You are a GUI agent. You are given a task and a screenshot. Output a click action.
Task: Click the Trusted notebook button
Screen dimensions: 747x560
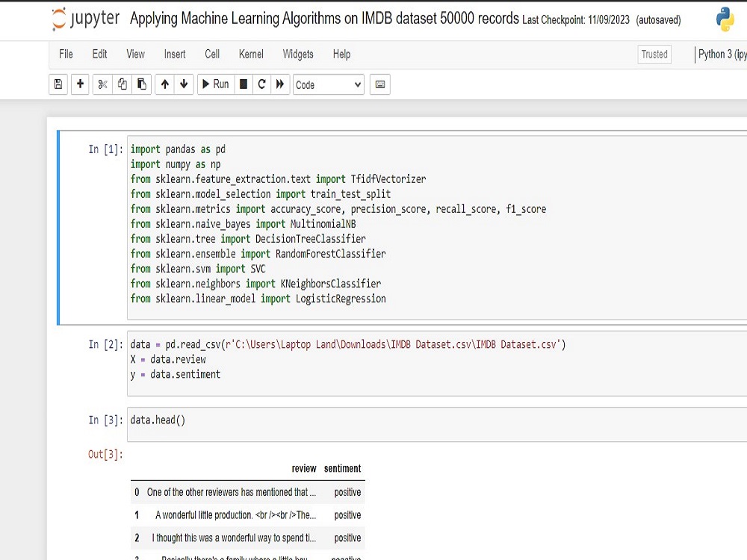click(654, 55)
